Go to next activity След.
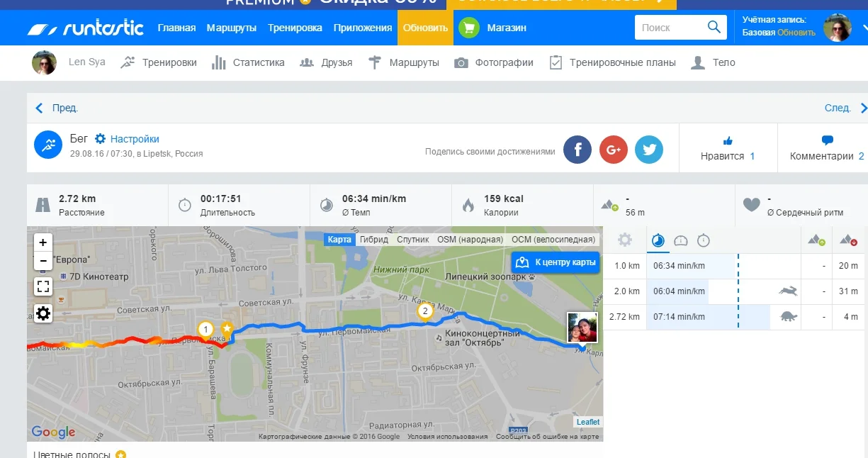The width and height of the screenshot is (868, 458). 845,108
